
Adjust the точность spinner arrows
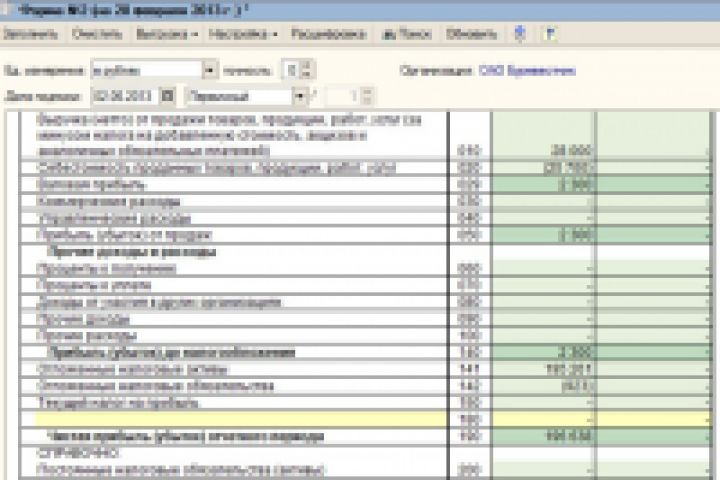pos(307,70)
